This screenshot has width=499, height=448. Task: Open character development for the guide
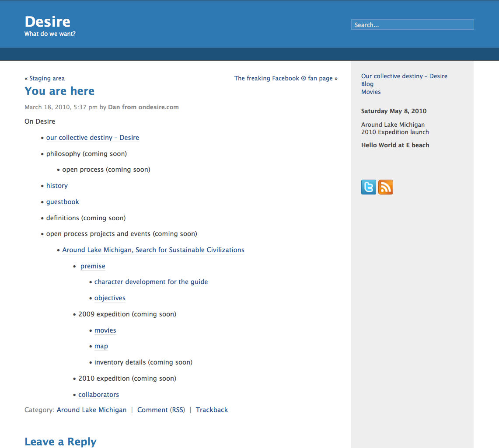pyautogui.click(x=151, y=282)
